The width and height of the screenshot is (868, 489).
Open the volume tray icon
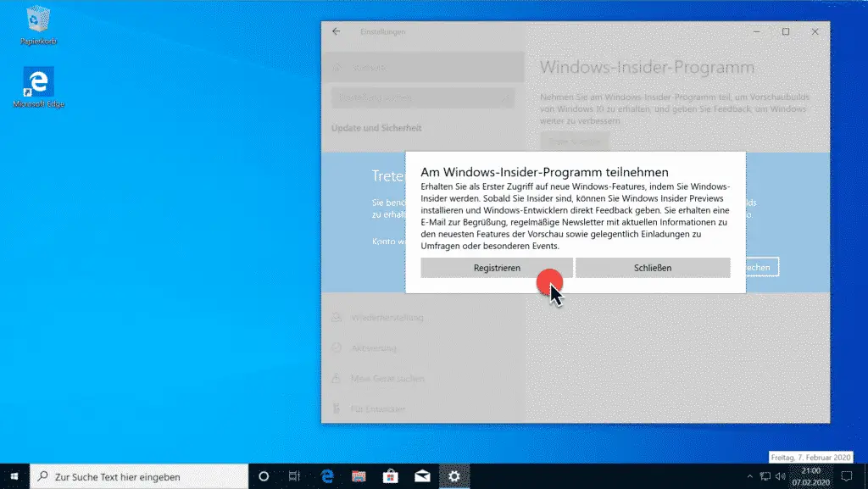click(781, 476)
